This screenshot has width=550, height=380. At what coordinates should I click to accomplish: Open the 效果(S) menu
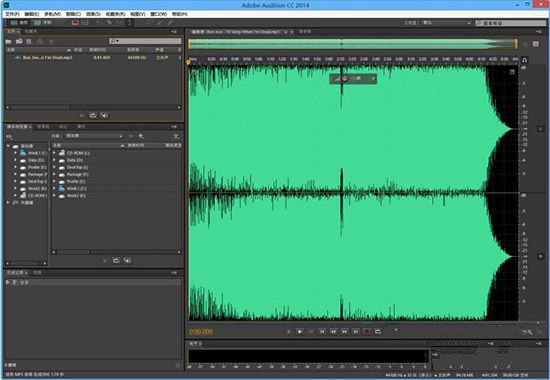[x=93, y=14]
